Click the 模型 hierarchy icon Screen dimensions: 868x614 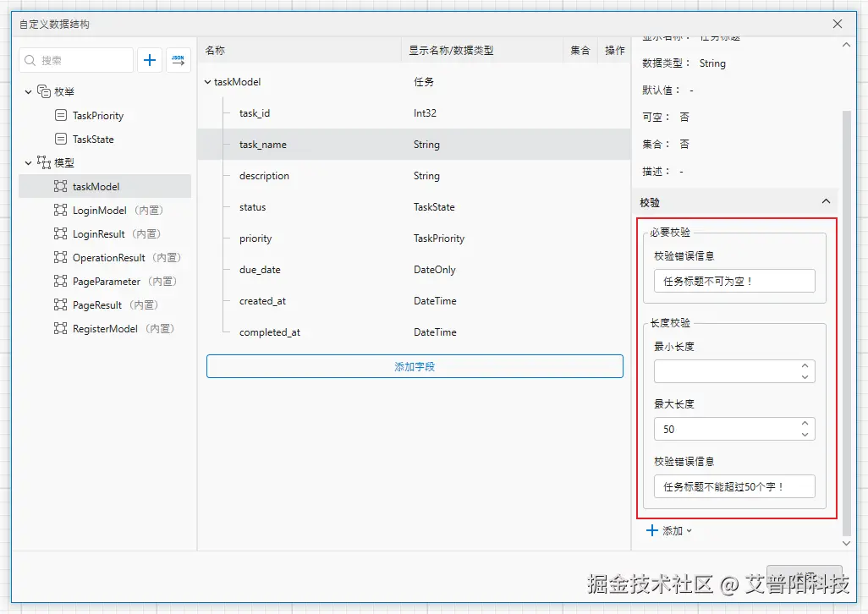(44, 162)
